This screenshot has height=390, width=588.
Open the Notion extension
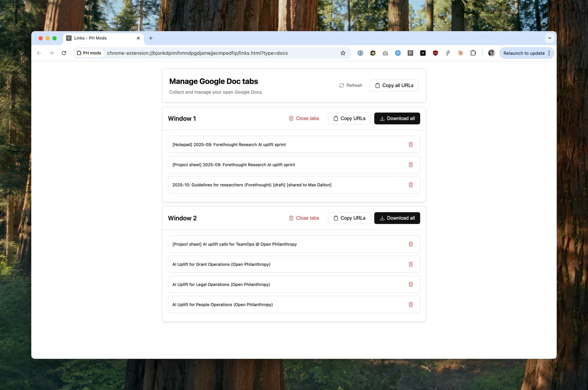[x=423, y=53]
